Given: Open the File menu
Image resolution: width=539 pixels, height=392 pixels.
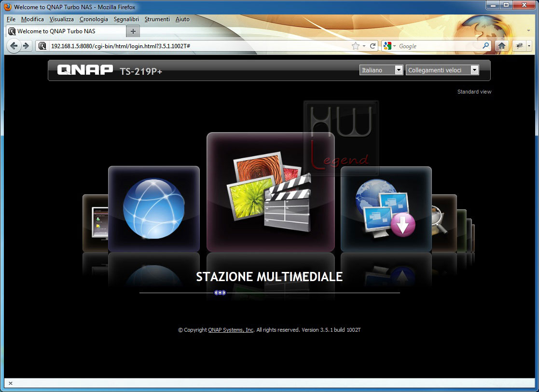Looking at the screenshot, I should pos(11,19).
